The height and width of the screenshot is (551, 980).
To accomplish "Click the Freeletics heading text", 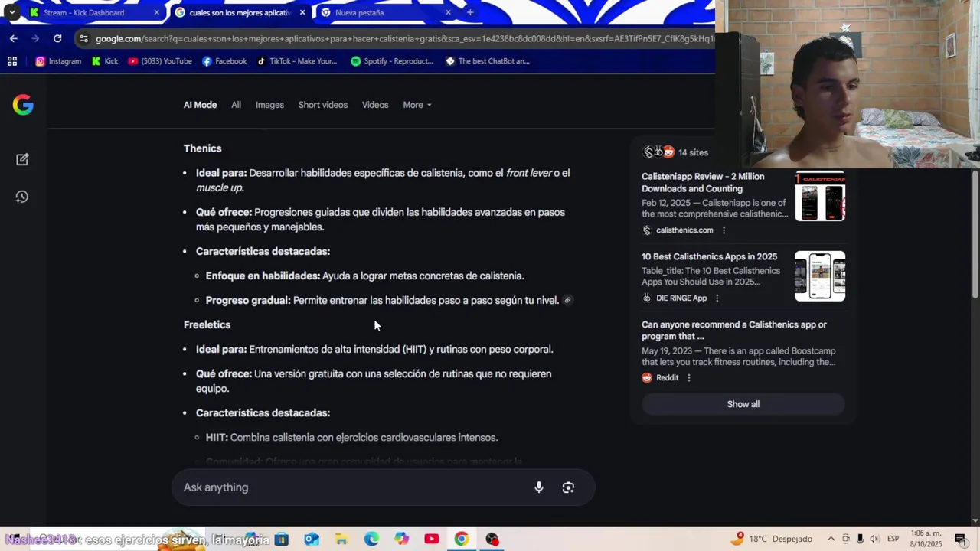I will pos(207,324).
